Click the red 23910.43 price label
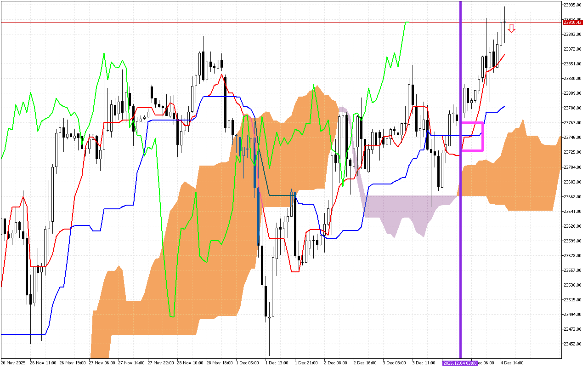Screen dimensions: 588x368 572,22
